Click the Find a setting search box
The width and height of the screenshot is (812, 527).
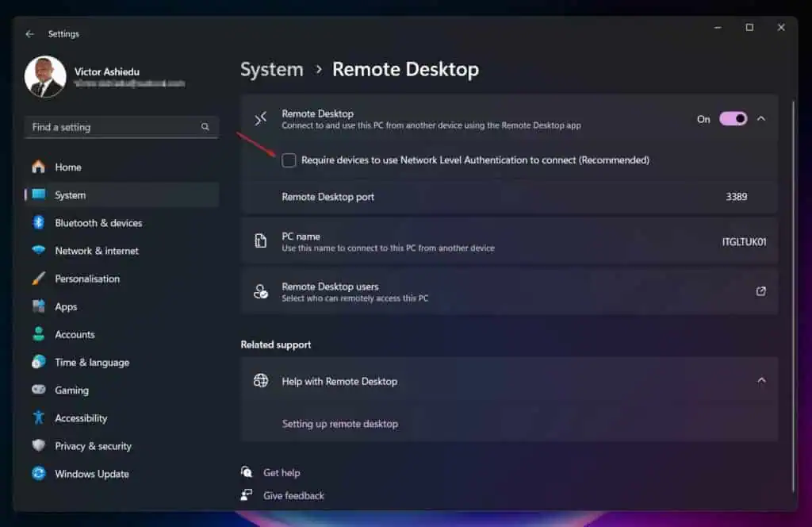coord(121,127)
